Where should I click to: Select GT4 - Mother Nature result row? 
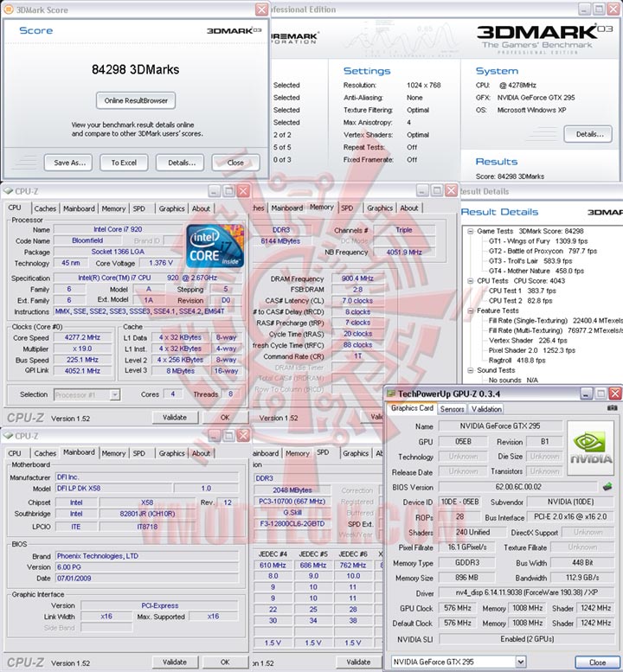tap(536, 271)
